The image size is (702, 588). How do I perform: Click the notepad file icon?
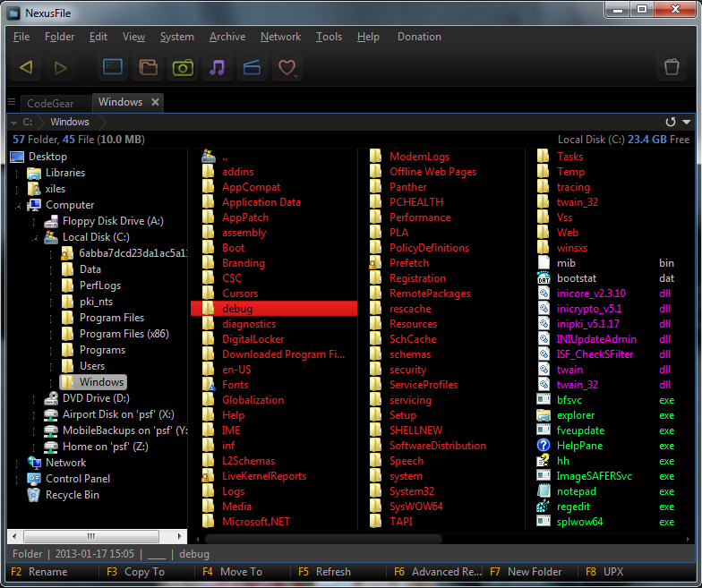(543, 490)
